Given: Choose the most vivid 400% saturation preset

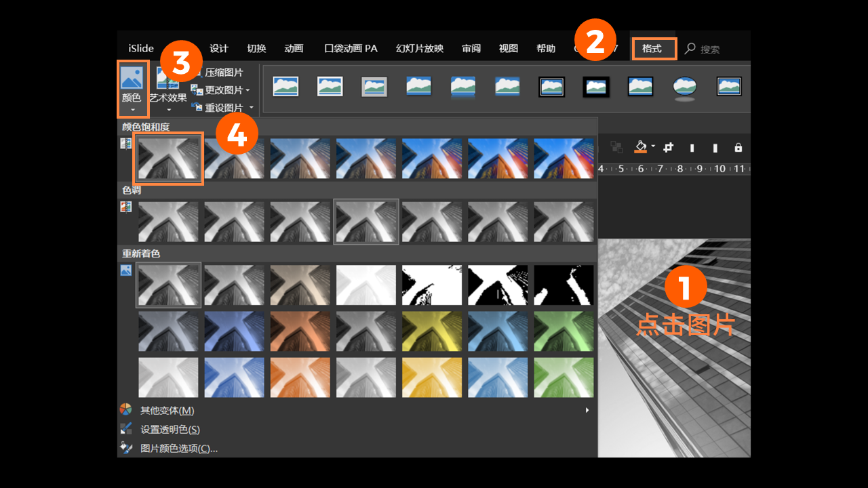Looking at the screenshot, I should point(564,159).
